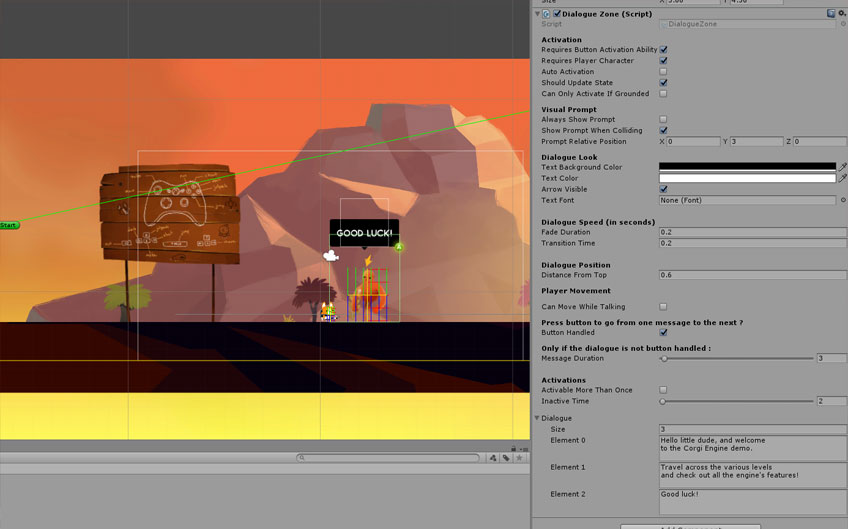The height and width of the screenshot is (529, 848).
Task: Click the search-by-type icon in Project panel
Action: click(493, 458)
